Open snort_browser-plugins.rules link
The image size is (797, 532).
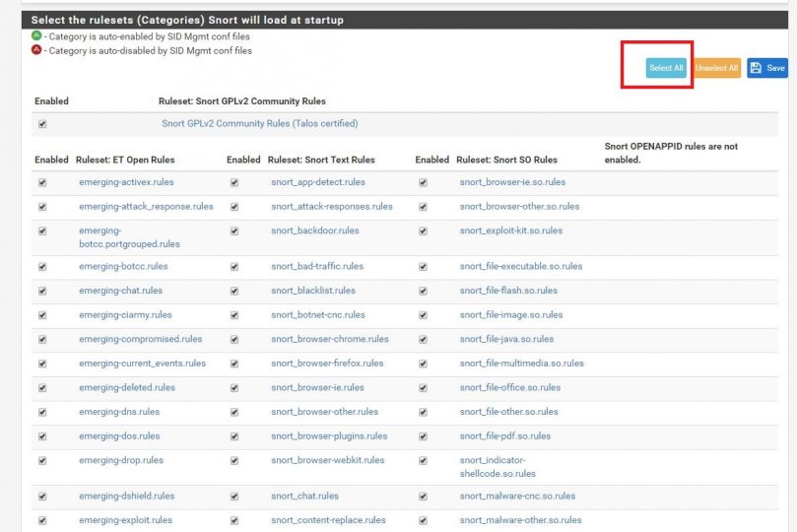(x=329, y=436)
